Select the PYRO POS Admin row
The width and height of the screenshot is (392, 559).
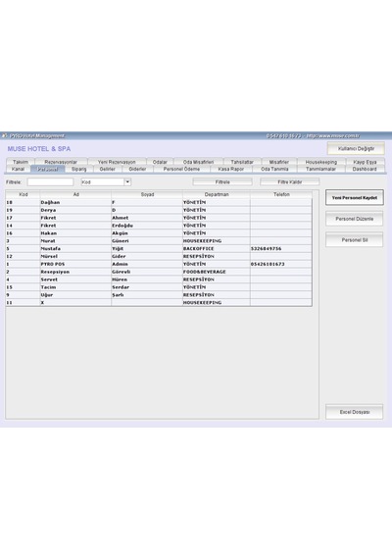coord(159,264)
